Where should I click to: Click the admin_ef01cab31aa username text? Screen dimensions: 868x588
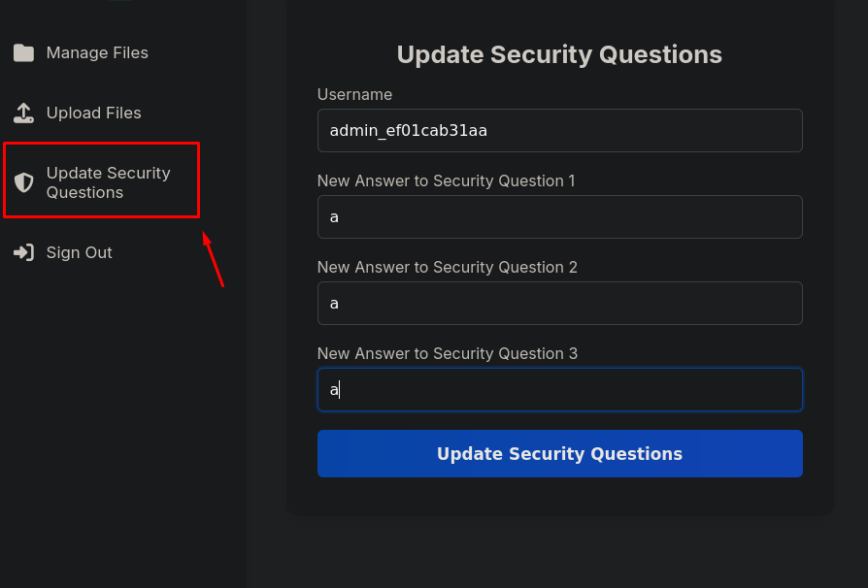(x=409, y=131)
